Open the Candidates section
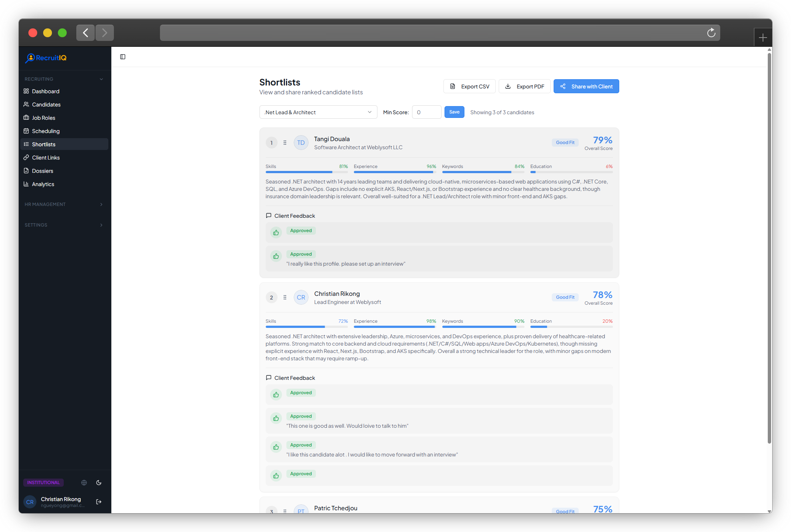Screen dimensions: 791x532 tap(46, 104)
